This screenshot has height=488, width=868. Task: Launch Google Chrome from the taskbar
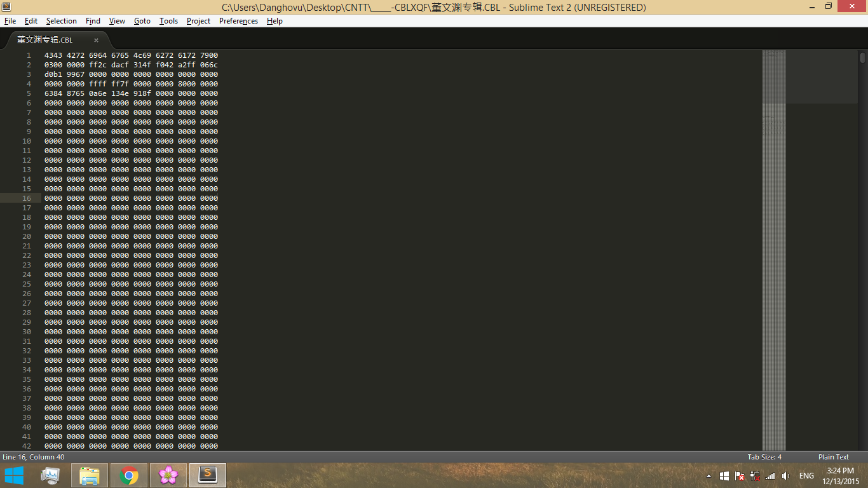tap(129, 475)
